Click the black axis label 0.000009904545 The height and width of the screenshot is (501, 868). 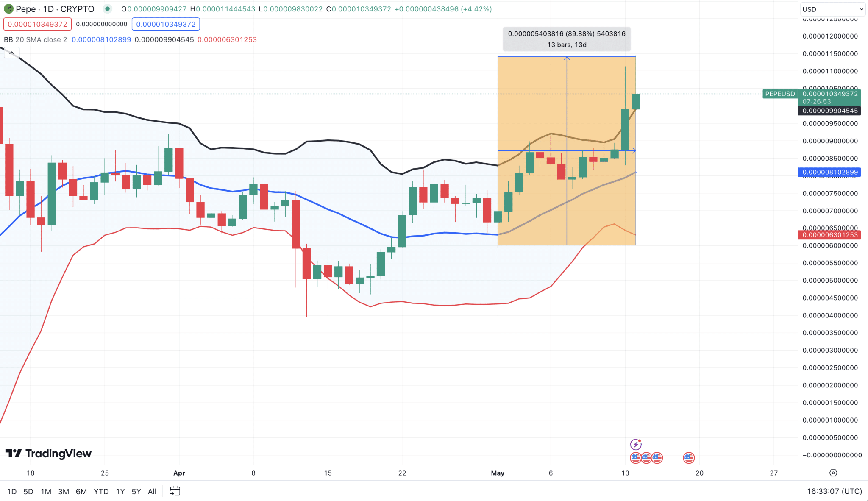point(830,111)
